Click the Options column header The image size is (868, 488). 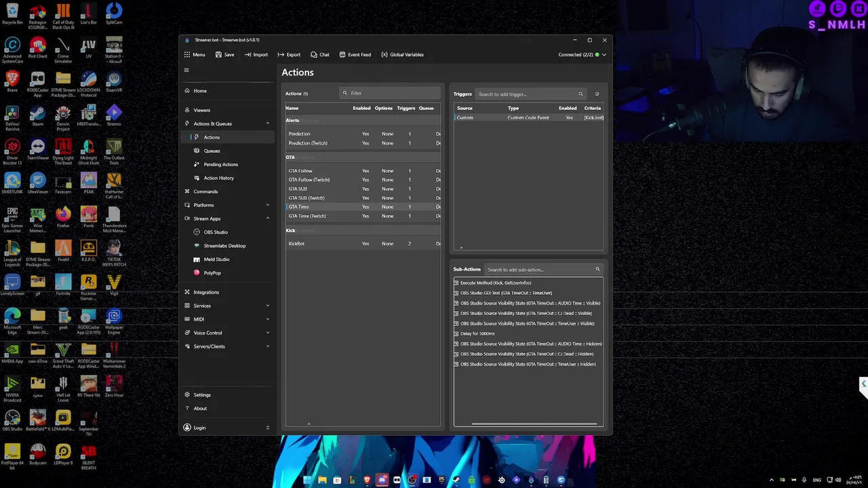click(384, 108)
